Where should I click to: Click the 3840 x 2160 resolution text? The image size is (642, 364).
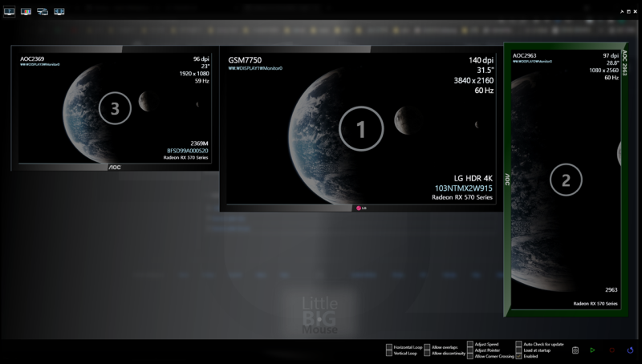(x=473, y=80)
